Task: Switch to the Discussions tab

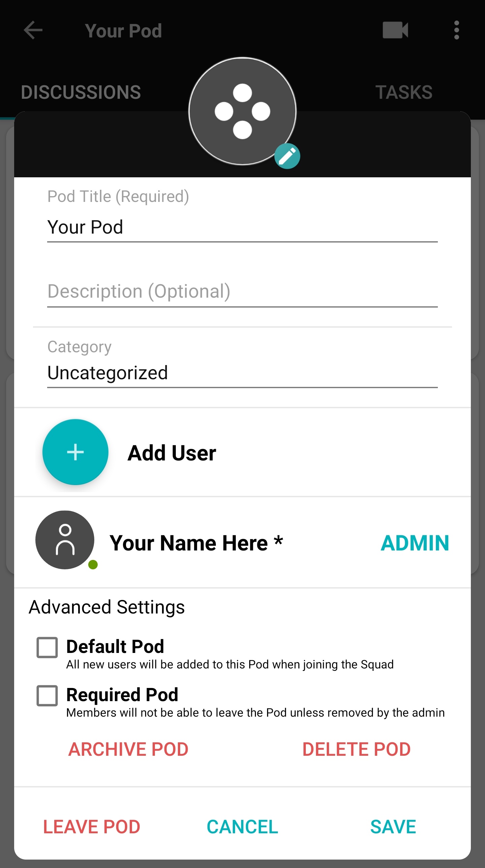Action: click(x=81, y=92)
